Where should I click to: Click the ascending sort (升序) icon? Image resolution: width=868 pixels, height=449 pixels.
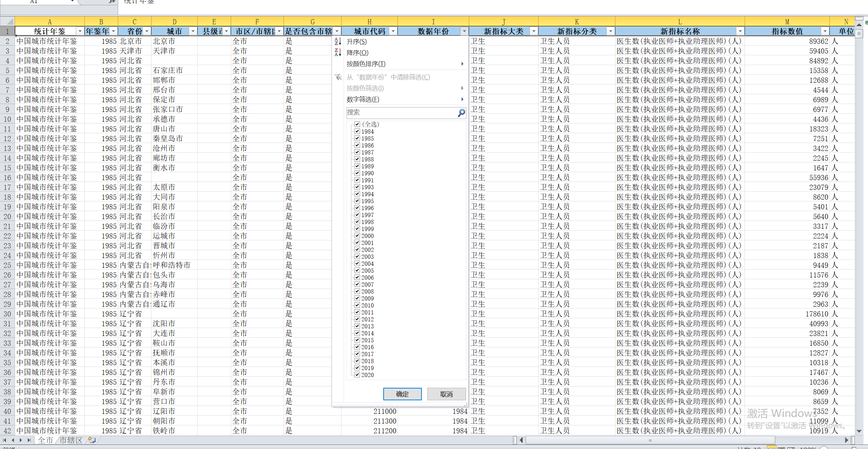(337, 42)
